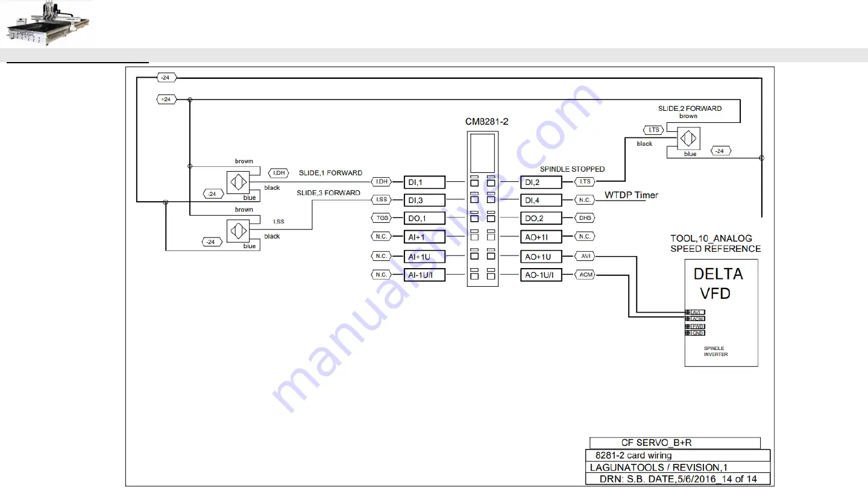Viewport: 868px width, 488px height.
Task: Click the SPINDLE INVERTER caption
Action: pos(715,351)
